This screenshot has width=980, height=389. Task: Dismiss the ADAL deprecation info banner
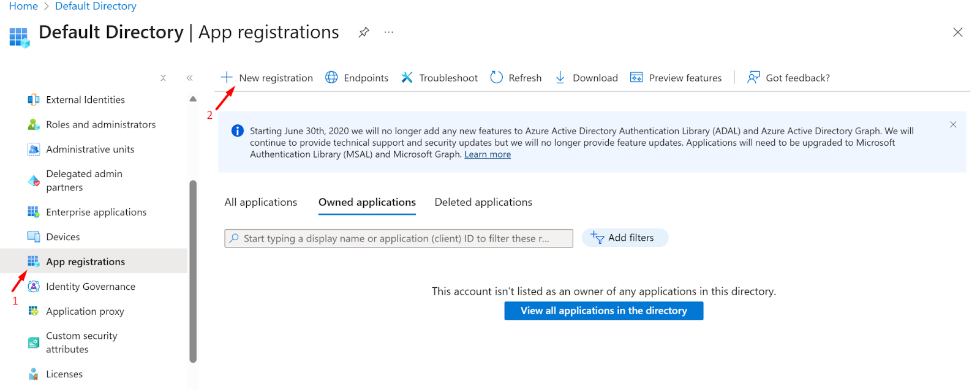pos(953,124)
